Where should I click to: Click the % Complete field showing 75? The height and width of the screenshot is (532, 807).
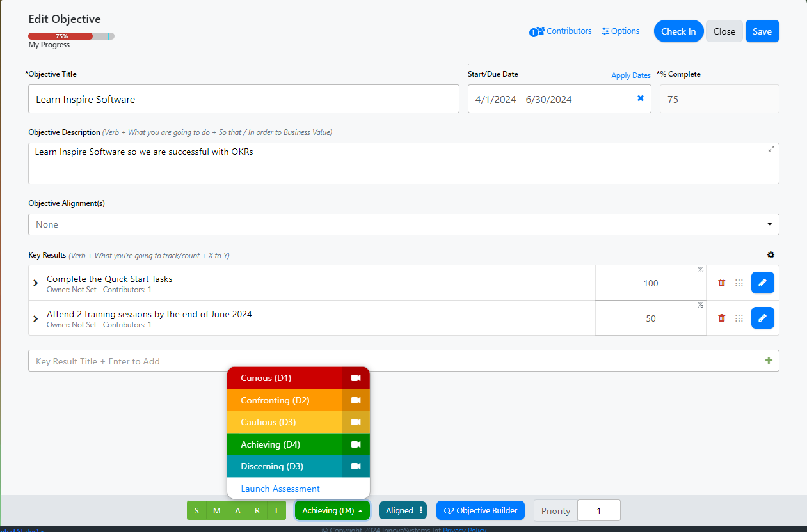click(x=719, y=99)
